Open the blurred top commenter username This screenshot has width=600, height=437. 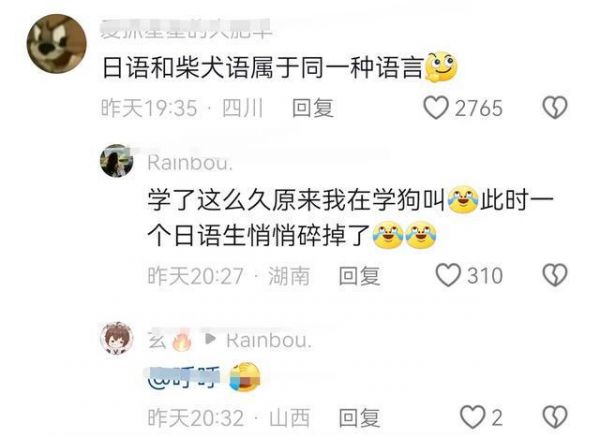pos(186,29)
